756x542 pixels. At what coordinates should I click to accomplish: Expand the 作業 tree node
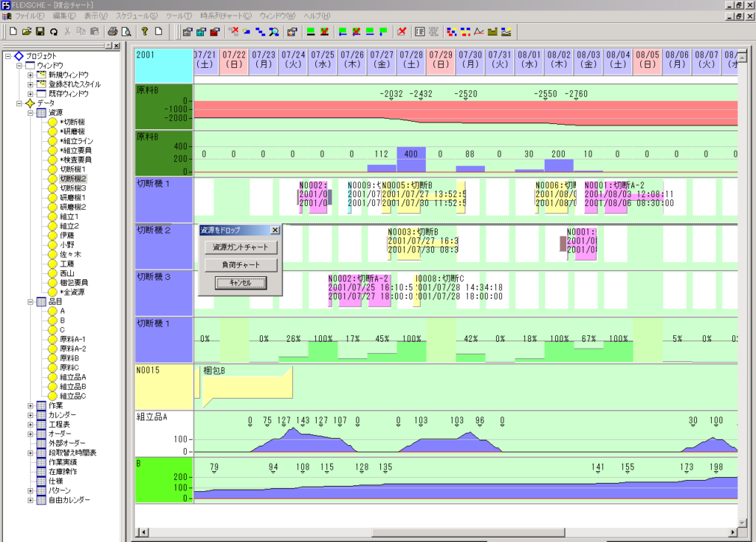pyautogui.click(x=30, y=405)
